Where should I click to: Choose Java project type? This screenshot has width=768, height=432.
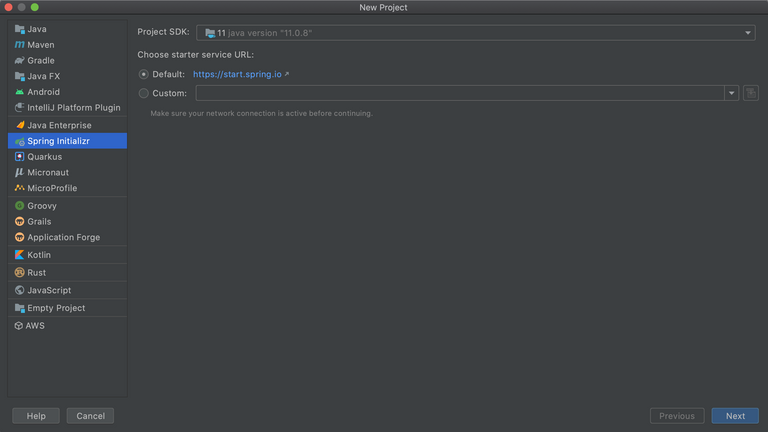click(68, 29)
